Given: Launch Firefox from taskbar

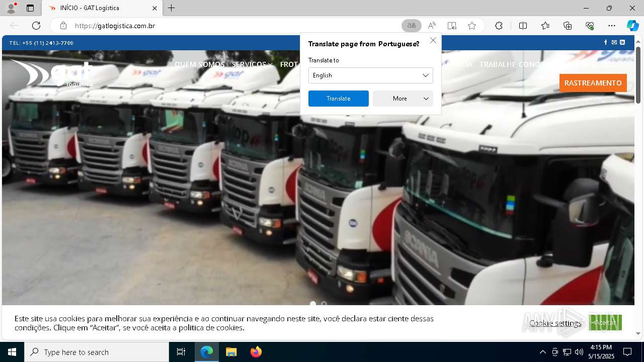Looking at the screenshot, I should point(256,352).
